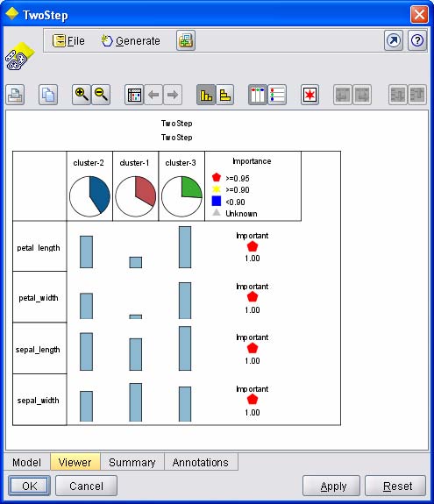Viewport: 434px width, 504px height.
Task: Click the left arrow navigation icon
Action: click(x=153, y=95)
